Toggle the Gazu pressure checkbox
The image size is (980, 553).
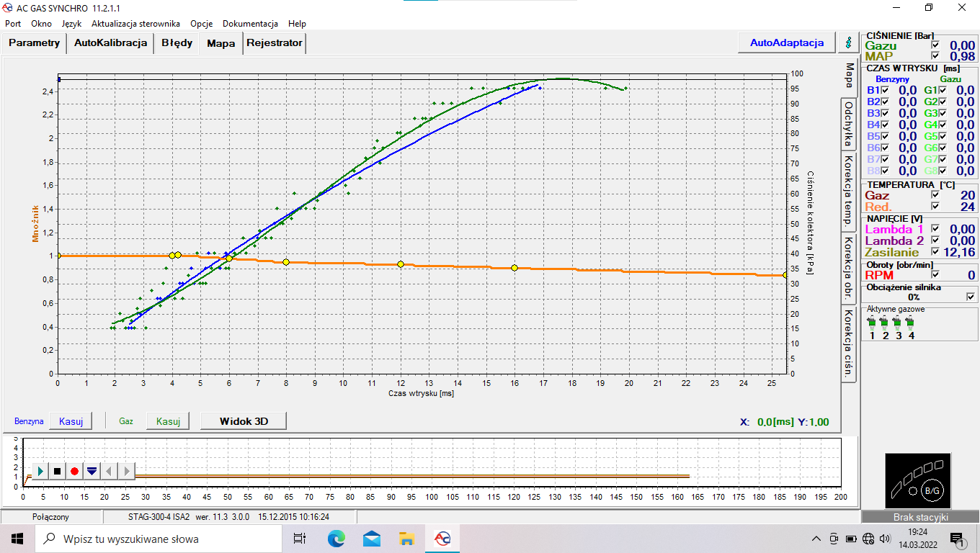click(x=935, y=45)
